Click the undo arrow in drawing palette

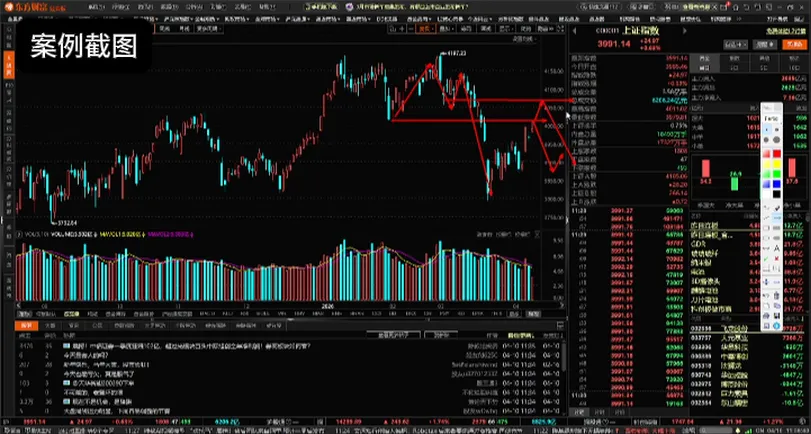[766, 295]
